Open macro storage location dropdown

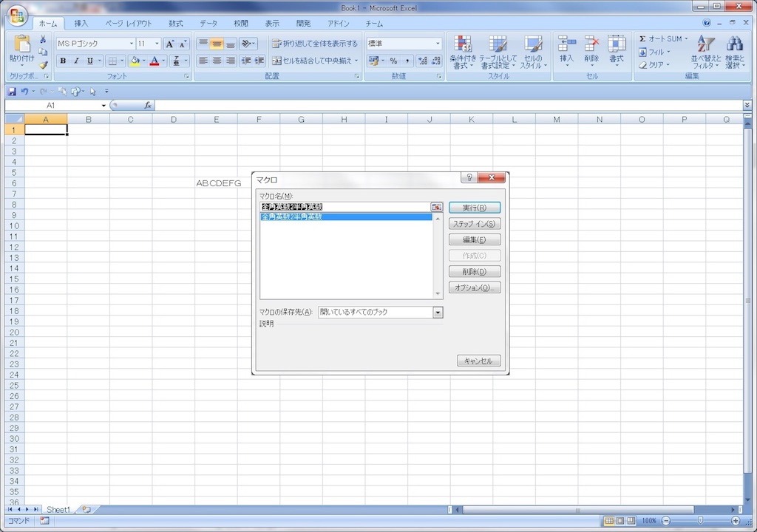pyautogui.click(x=438, y=313)
